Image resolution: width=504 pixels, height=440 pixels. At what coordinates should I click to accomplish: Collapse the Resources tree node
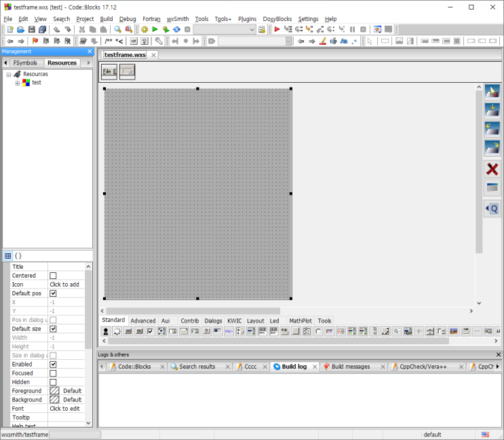9,75
